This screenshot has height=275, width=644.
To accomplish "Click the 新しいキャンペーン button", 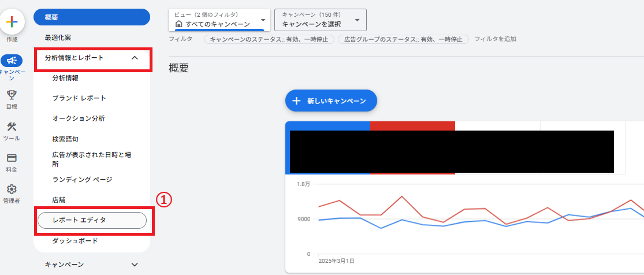I will (331, 101).
